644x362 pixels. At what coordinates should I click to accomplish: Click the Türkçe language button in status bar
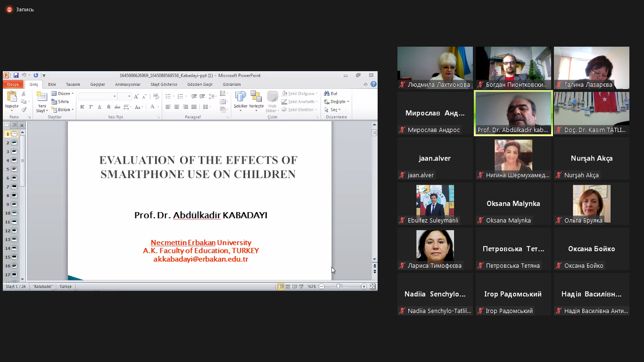66,286
